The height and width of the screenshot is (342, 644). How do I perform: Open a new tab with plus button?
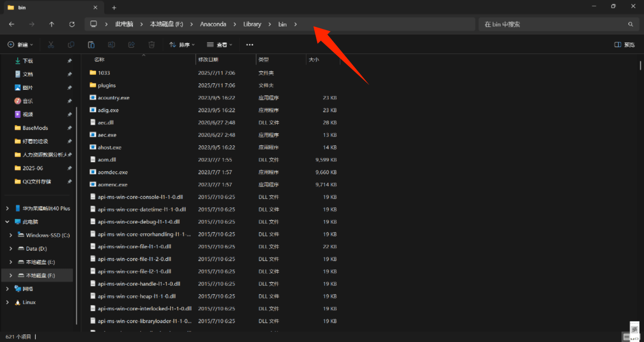point(114,7)
